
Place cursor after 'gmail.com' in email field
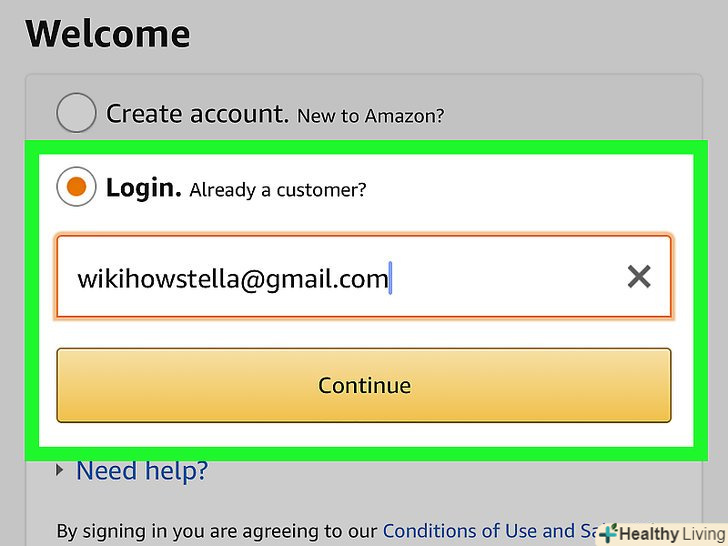click(389, 278)
